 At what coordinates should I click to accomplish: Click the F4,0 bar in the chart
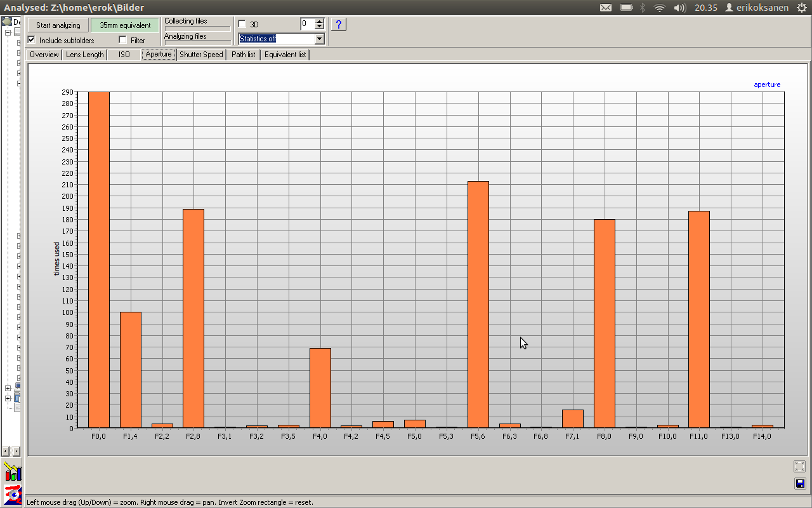tap(320, 387)
